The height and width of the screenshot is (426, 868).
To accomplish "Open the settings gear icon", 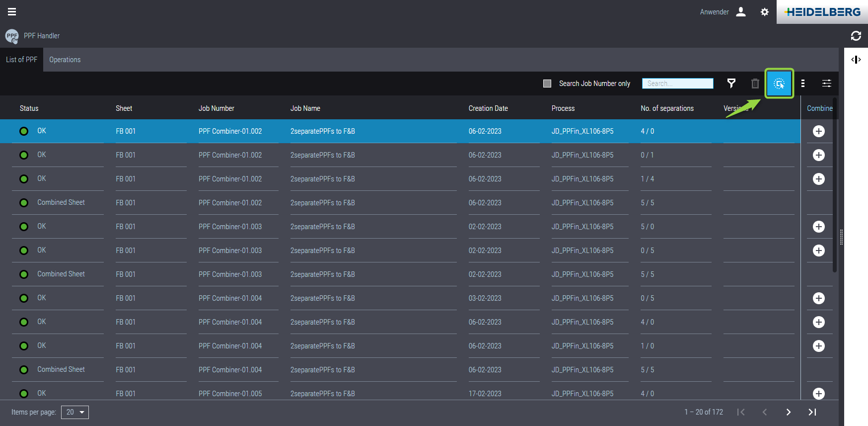I will (x=765, y=12).
